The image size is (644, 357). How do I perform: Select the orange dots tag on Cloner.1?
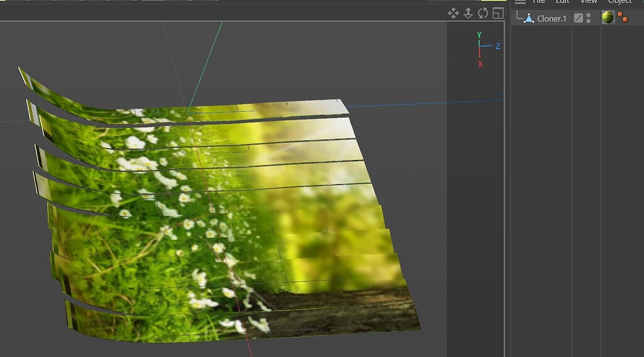[623, 17]
